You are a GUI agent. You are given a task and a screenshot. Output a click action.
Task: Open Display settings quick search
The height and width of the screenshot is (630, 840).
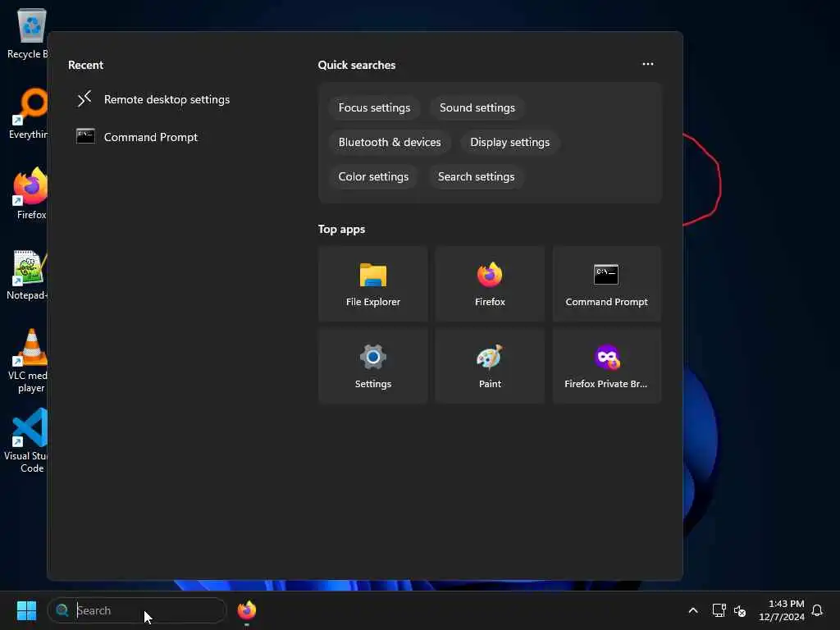[509, 142]
